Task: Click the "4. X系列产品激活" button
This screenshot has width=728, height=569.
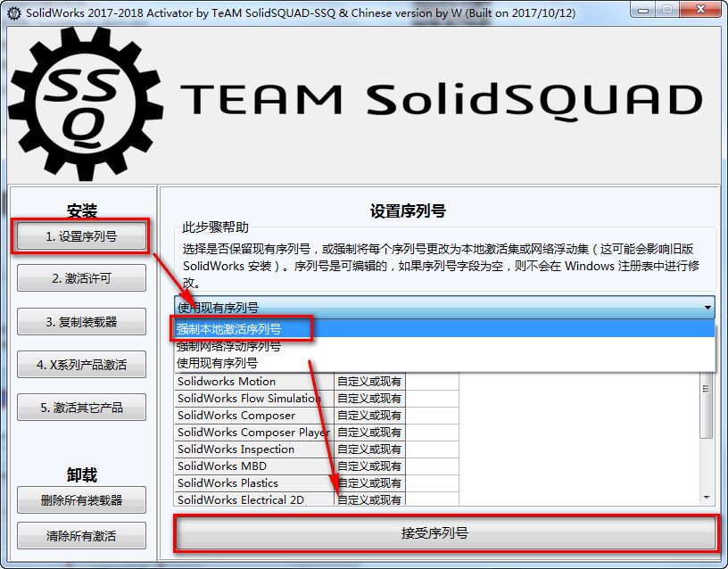Action: click(x=81, y=364)
